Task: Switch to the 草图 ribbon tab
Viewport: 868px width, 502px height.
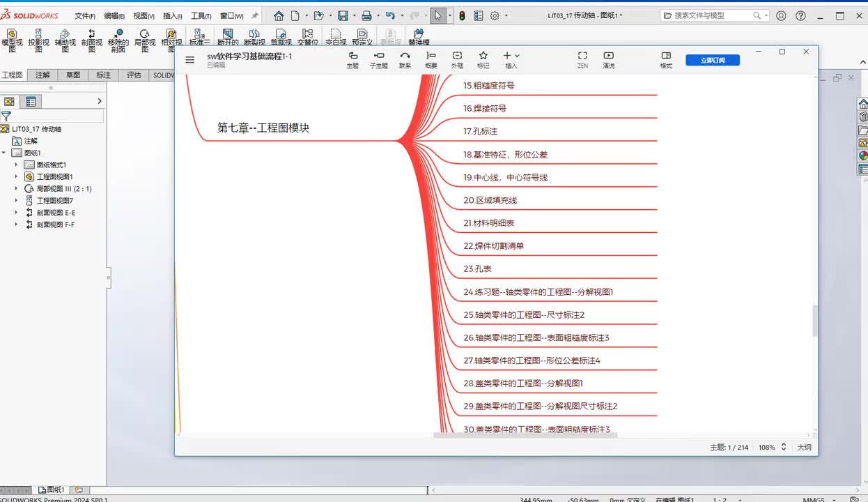Action: [73, 75]
